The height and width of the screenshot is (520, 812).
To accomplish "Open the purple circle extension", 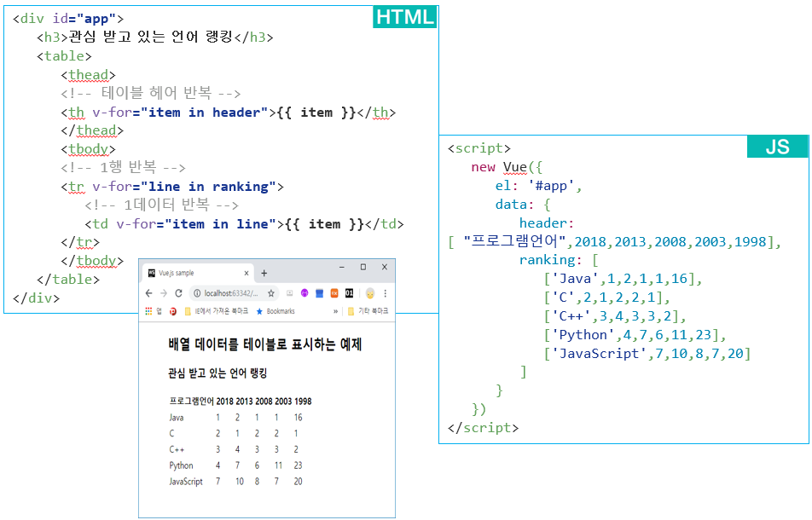I will [x=304, y=293].
